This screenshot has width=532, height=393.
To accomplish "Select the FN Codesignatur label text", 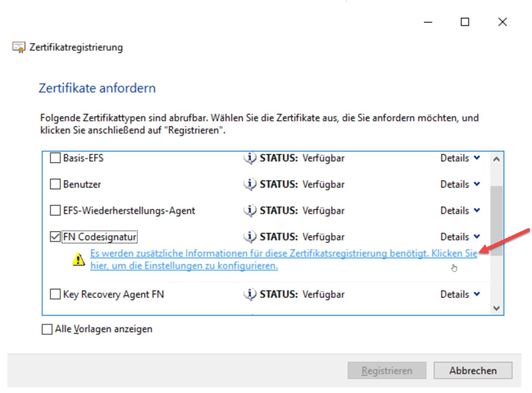I will 100,237.
